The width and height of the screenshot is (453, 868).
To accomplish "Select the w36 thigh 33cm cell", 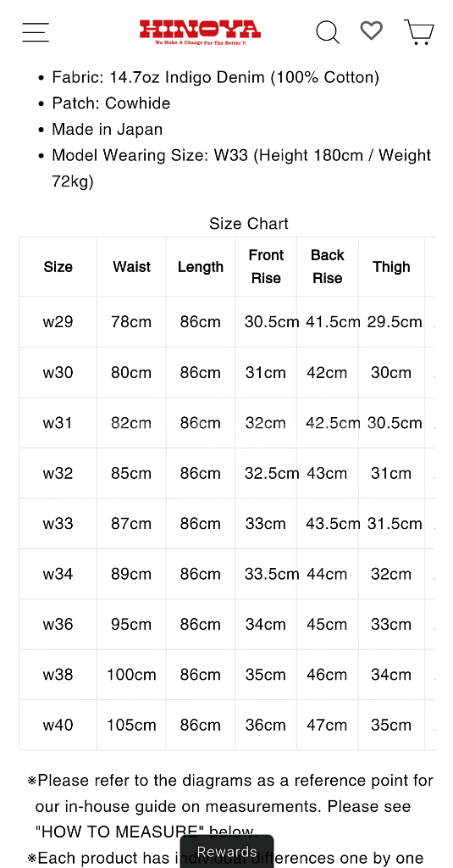I will tap(391, 624).
